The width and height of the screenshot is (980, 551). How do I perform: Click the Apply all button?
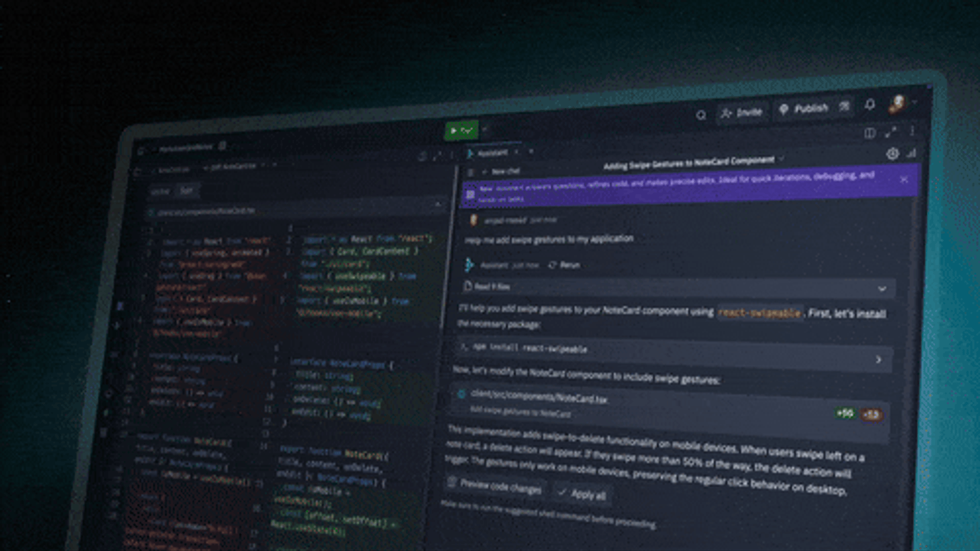(x=582, y=493)
